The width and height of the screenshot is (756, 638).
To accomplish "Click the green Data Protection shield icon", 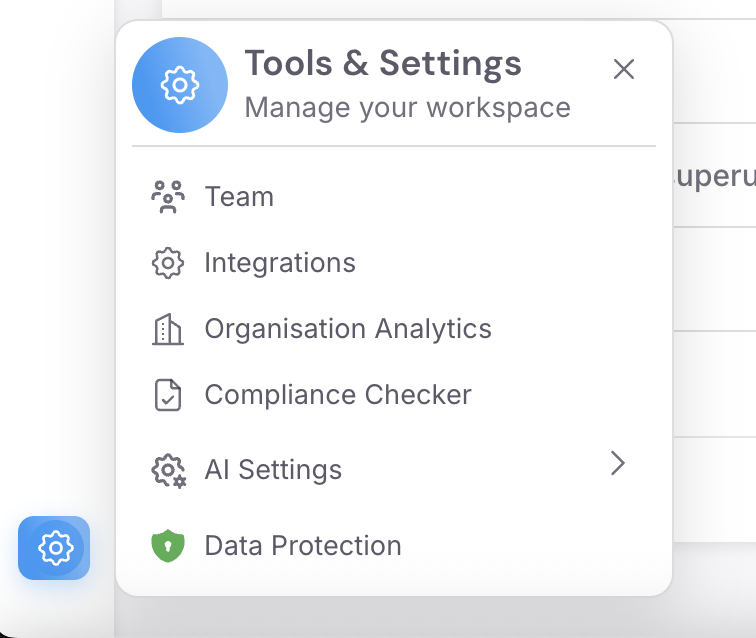I will pyautogui.click(x=168, y=546).
